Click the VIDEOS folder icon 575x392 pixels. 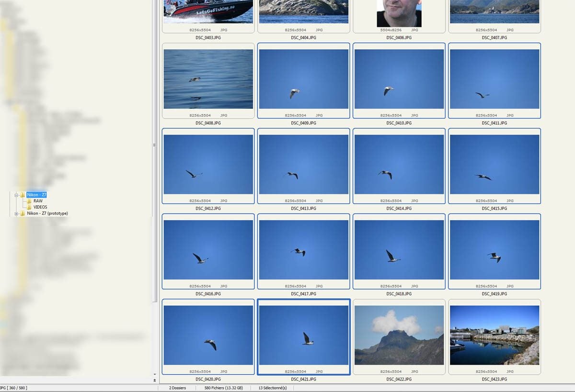pos(29,207)
